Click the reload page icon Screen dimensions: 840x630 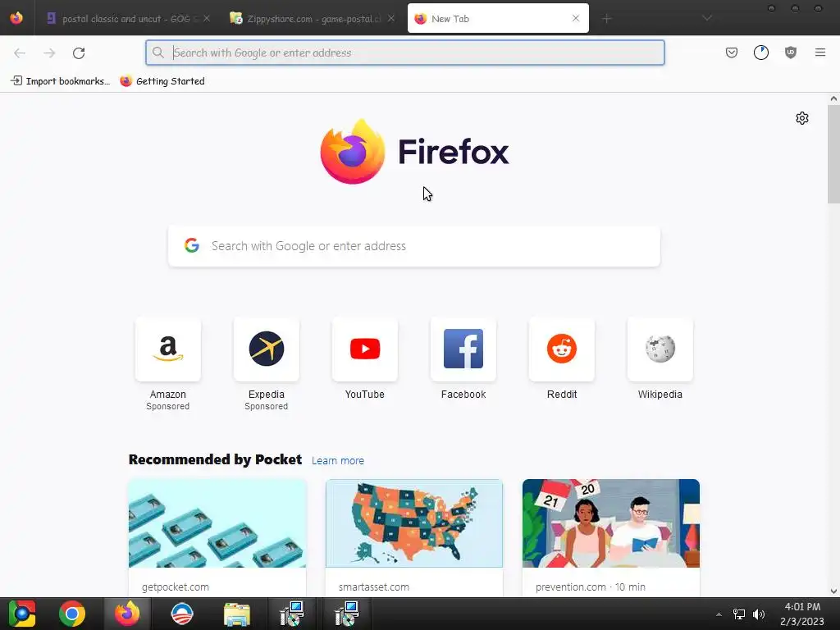click(79, 53)
